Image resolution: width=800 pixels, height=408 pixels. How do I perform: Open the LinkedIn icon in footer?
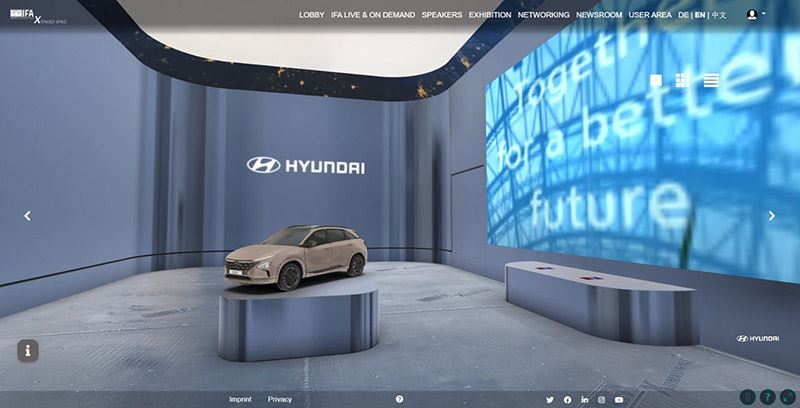[584, 400]
